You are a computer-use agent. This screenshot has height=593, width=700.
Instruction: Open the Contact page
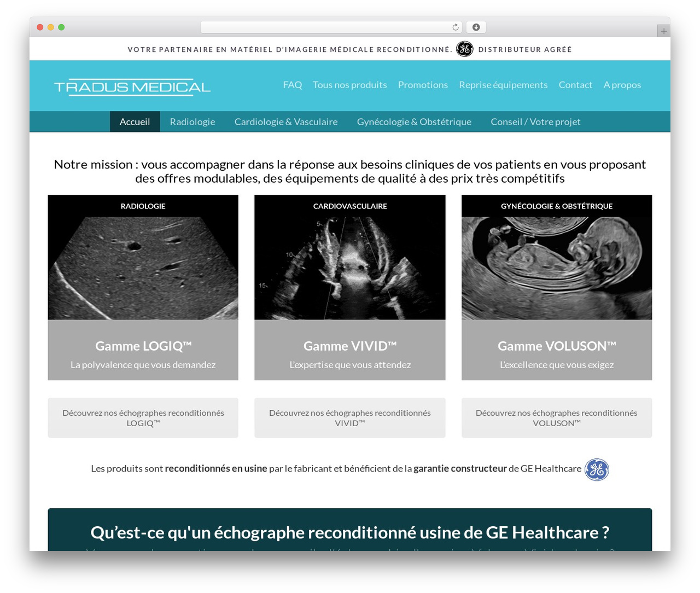coord(575,85)
